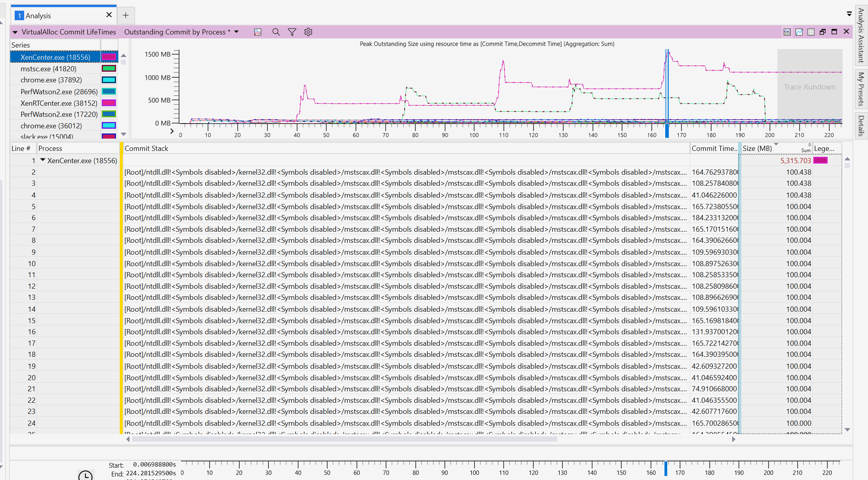Image resolution: width=868 pixels, height=480 pixels.
Task: Switch to graph-only display
Action: coord(799,32)
